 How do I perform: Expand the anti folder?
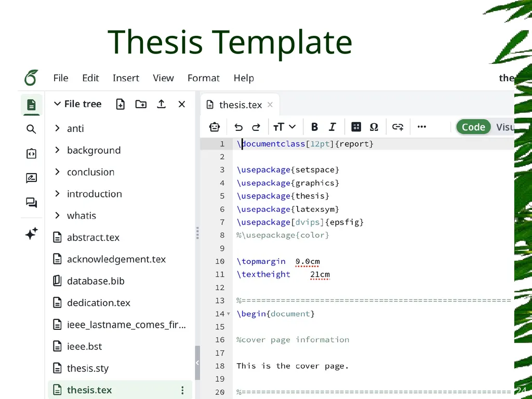click(57, 128)
